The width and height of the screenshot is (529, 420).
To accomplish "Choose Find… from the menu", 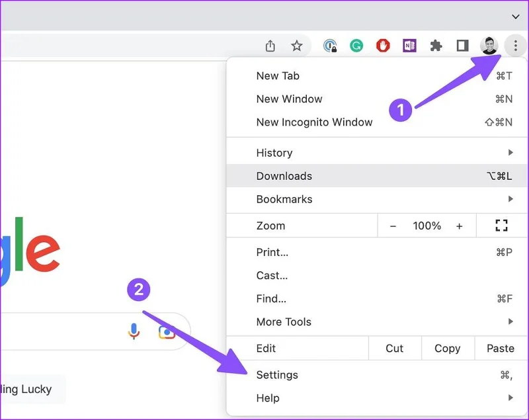I will 377,298.
